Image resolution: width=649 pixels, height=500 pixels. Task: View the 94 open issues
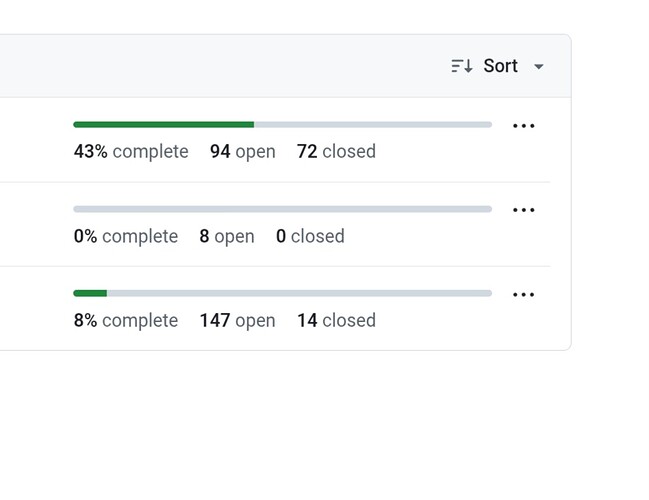pos(242,152)
